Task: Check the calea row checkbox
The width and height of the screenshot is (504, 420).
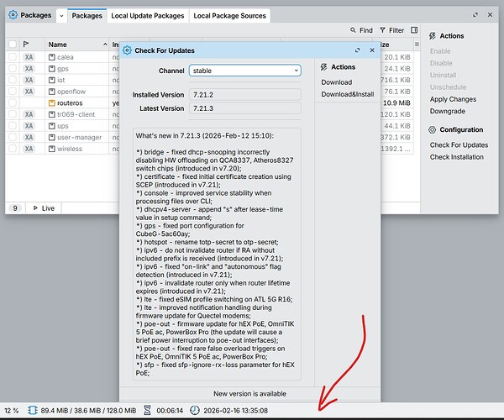Action: pos(13,57)
